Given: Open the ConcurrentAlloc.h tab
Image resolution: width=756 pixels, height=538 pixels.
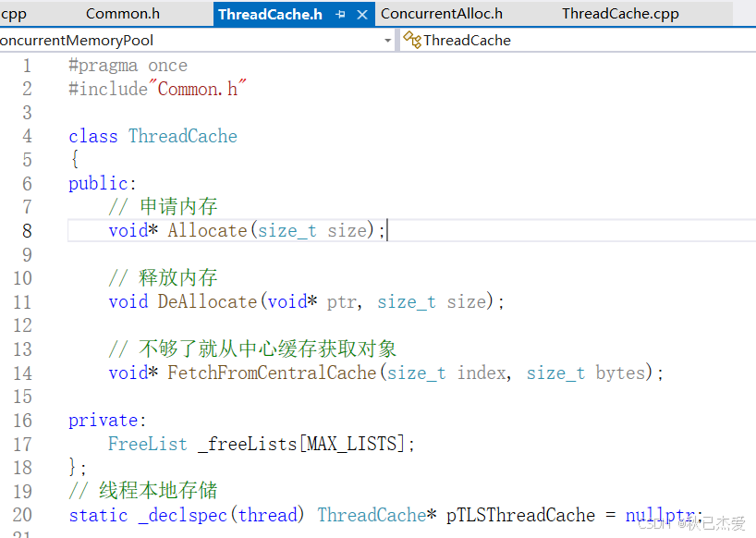Looking at the screenshot, I should point(441,14).
